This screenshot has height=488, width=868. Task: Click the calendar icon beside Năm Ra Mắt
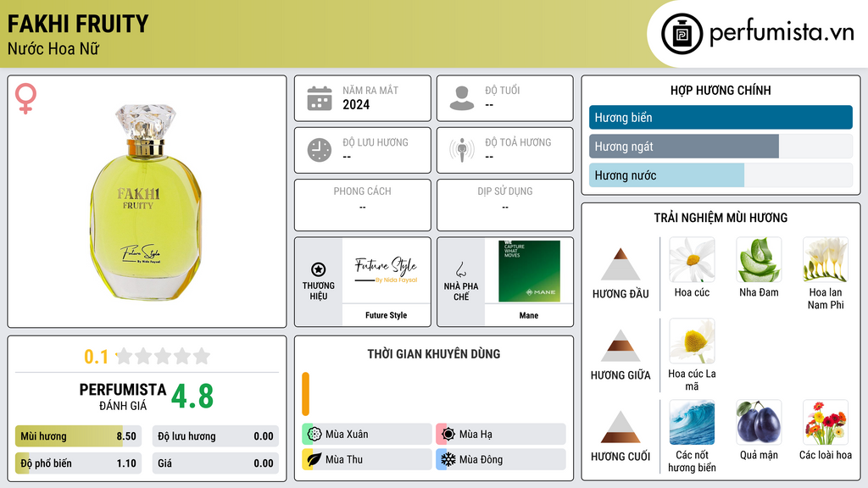(x=320, y=98)
